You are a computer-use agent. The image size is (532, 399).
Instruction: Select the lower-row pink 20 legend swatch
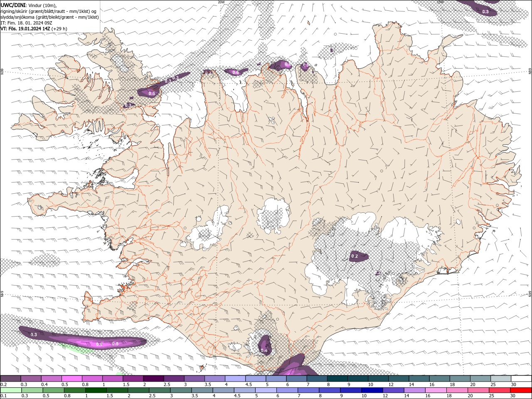[x=478, y=390]
